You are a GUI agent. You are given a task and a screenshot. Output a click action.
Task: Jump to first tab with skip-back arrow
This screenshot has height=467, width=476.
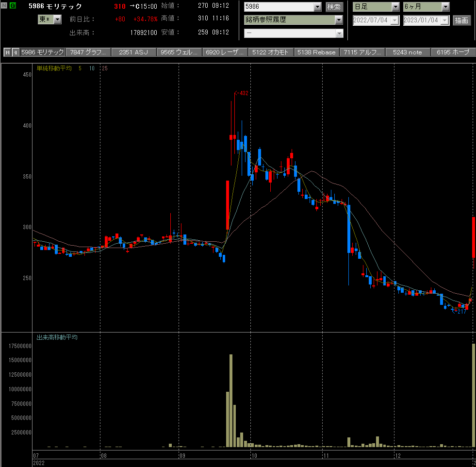[7, 52]
